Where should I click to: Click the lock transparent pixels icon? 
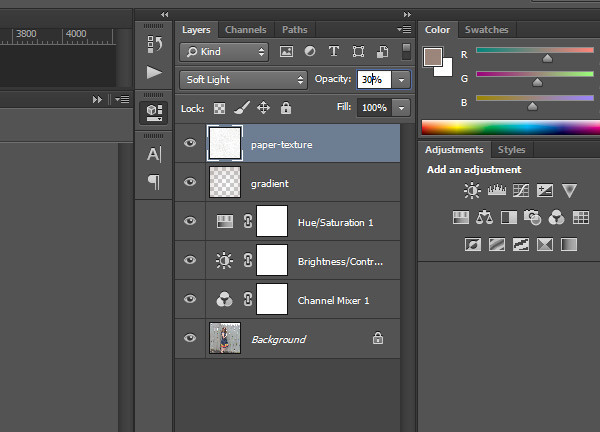220,107
